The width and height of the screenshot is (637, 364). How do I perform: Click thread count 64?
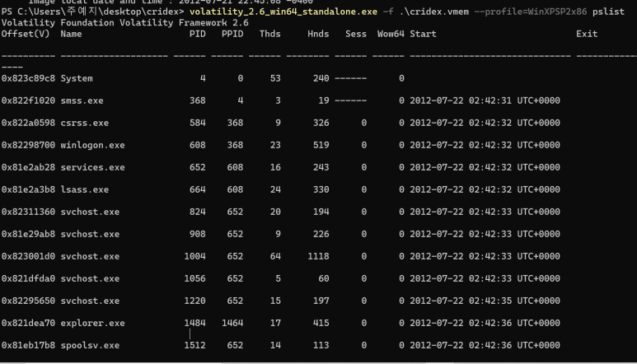point(275,256)
